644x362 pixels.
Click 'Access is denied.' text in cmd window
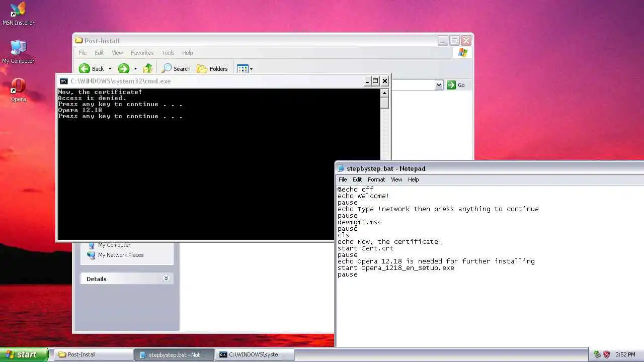[92, 98]
